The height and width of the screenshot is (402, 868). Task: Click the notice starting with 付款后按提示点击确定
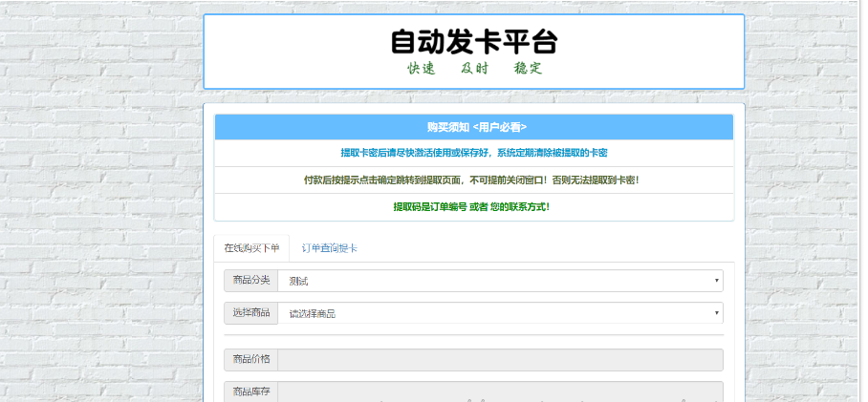(x=474, y=180)
